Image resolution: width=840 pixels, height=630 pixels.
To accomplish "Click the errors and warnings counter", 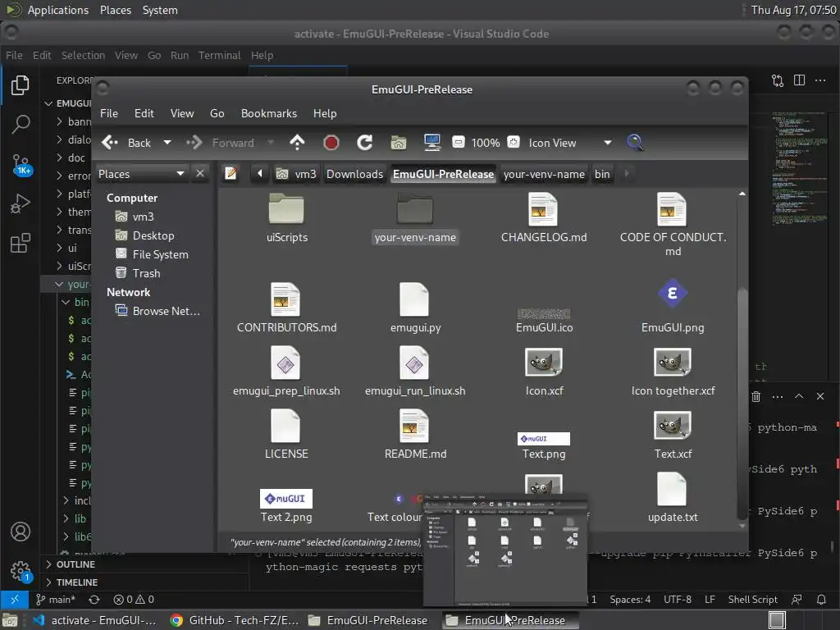I will (x=134, y=600).
